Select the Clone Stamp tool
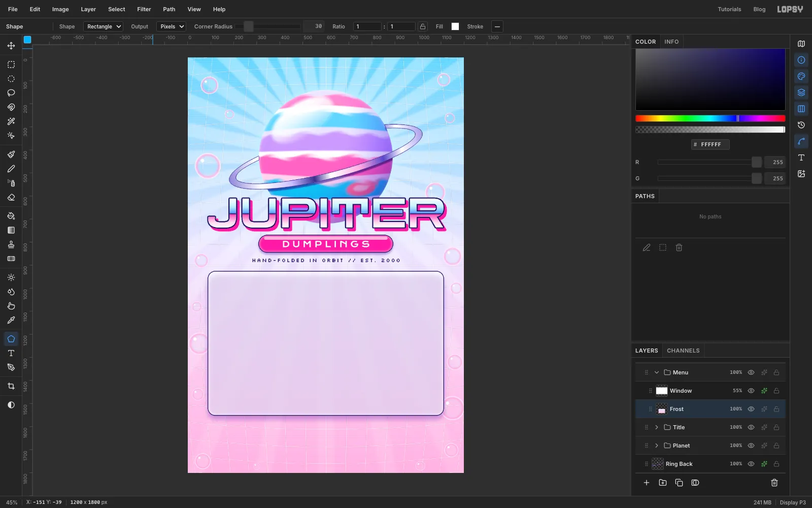The height and width of the screenshot is (508, 812). click(11, 244)
